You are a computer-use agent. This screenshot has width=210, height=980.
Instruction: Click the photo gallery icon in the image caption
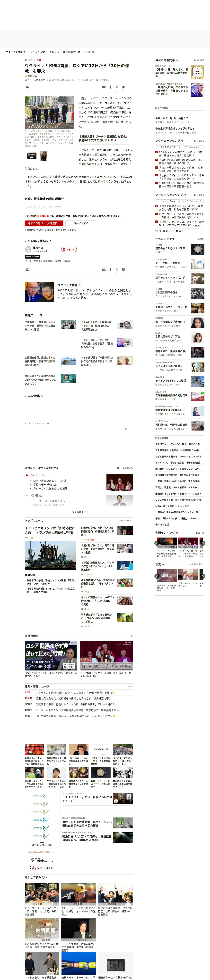pyautogui.click(x=36, y=146)
